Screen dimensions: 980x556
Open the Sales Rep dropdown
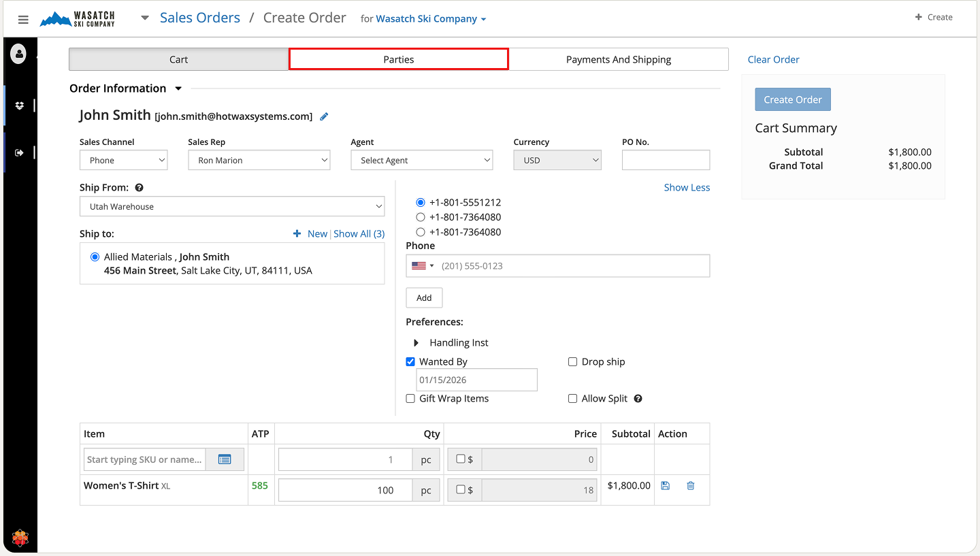[x=259, y=161]
